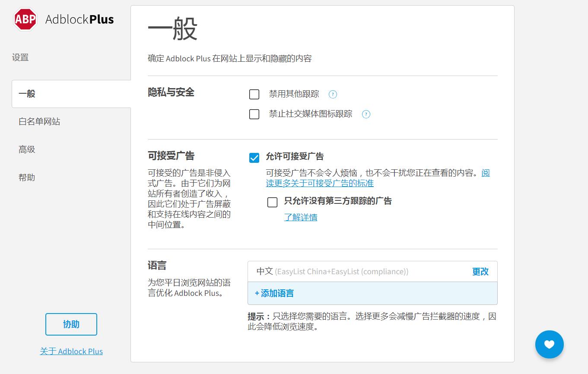Image resolution: width=588 pixels, height=374 pixels.
Task: Click the heart donate floating button
Action: (x=549, y=344)
